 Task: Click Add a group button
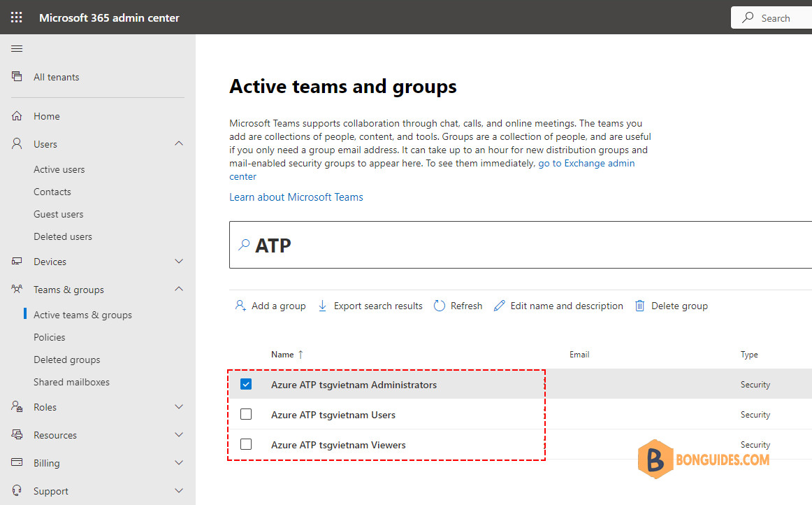[270, 306]
